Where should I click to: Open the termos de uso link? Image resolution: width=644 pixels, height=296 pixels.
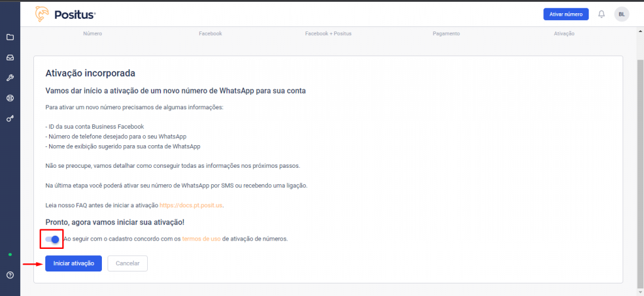(x=201, y=239)
